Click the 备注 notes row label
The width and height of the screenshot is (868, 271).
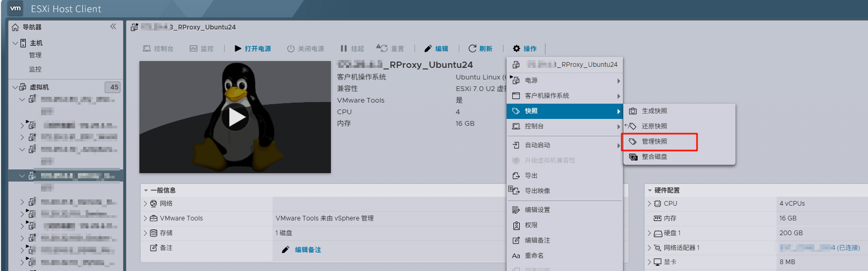(x=166, y=248)
